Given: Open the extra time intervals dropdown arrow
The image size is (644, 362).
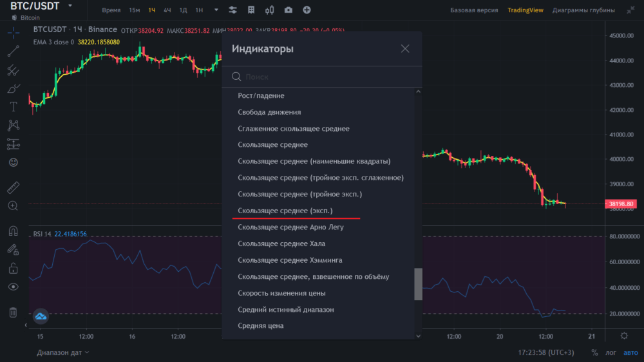Looking at the screenshot, I should tap(216, 10).
